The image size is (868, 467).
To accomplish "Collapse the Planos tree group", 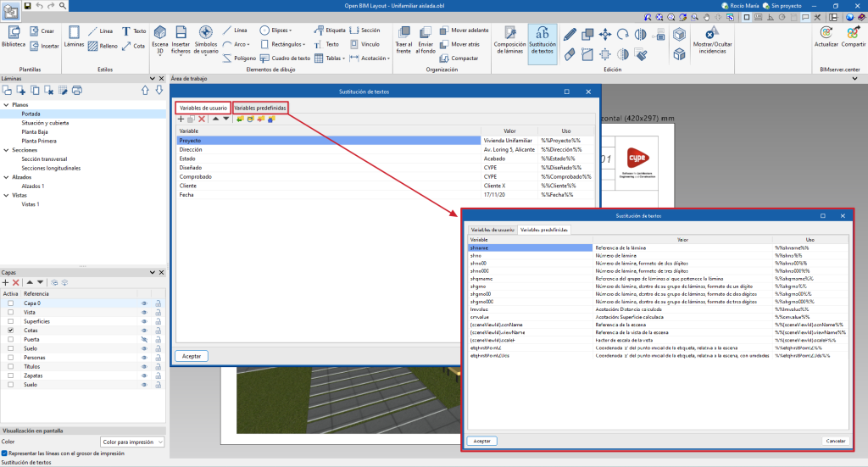I will point(6,105).
